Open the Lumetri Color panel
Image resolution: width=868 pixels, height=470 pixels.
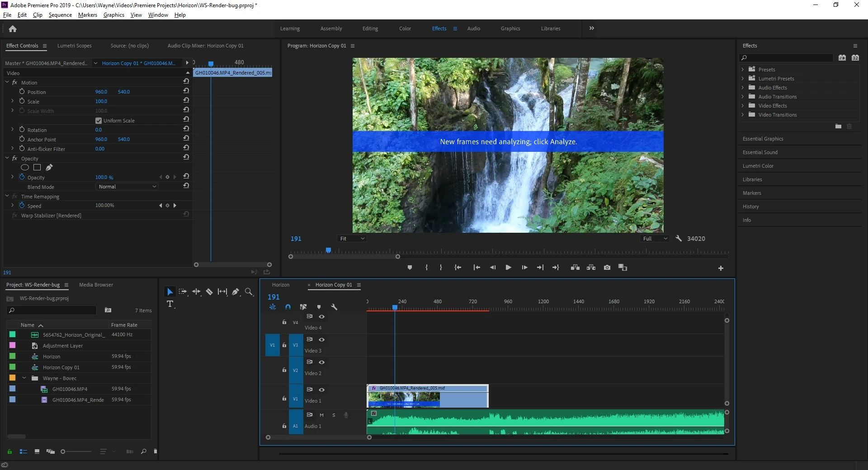[x=758, y=166]
